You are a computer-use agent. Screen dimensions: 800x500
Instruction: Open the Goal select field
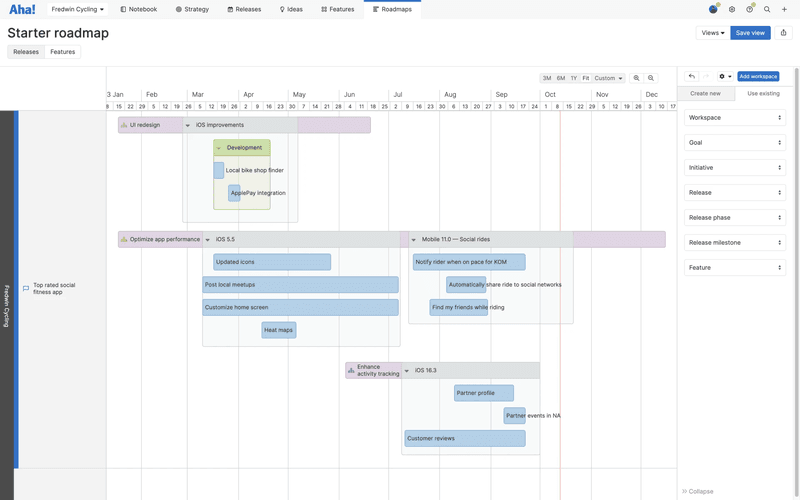[735, 143]
